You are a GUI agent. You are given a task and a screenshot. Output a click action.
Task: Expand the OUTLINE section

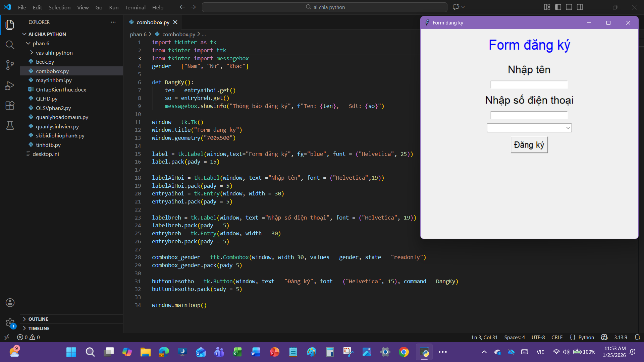[x=38, y=319]
